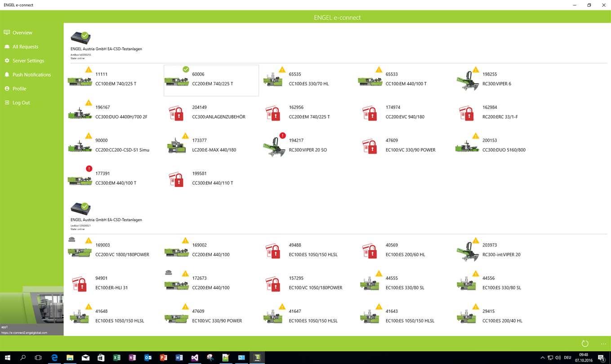Select lock icon for machine 40569
The width and height of the screenshot is (611, 364).
coord(370,251)
